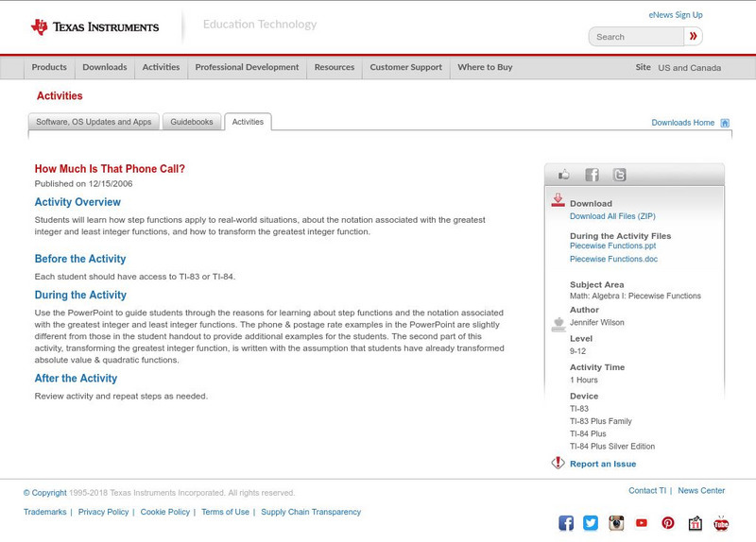The height and width of the screenshot is (542, 756).
Task: Open the TI blog box icon in footer
Action: coord(695,523)
